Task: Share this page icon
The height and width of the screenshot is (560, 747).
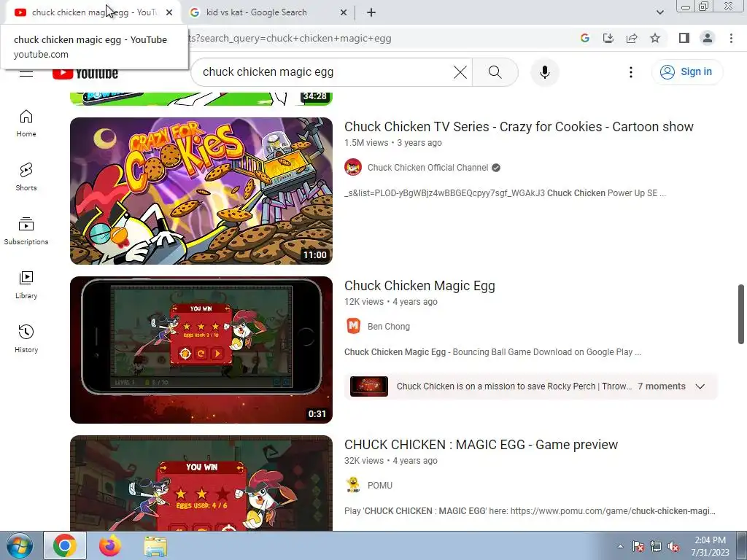Action: [632, 38]
